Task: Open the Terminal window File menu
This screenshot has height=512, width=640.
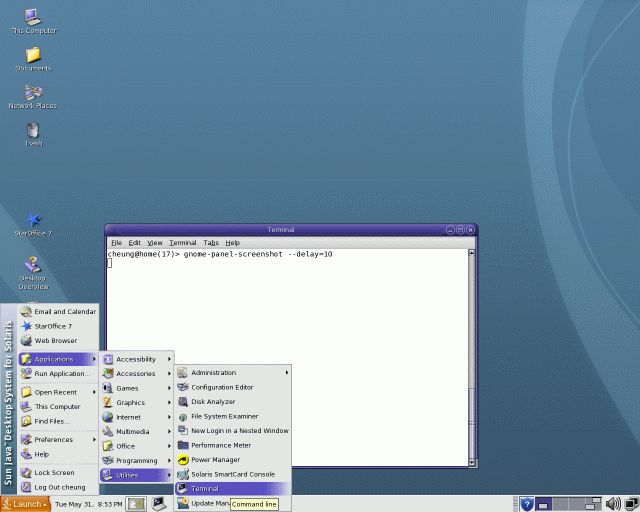Action: click(117, 243)
